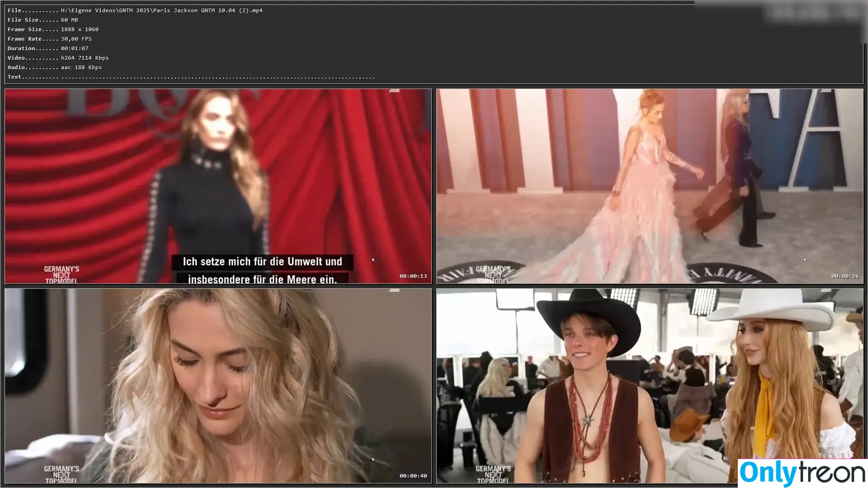Click the Frame Rate value 30,00 FPS
The width and height of the screenshot is (868, 488).
[x=76, y=39]
